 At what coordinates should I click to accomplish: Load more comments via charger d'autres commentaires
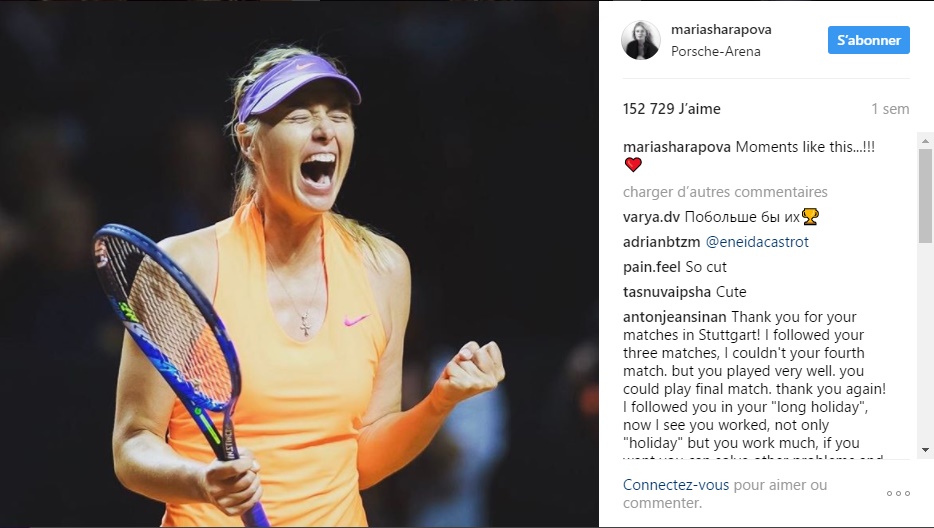(725, 192)
